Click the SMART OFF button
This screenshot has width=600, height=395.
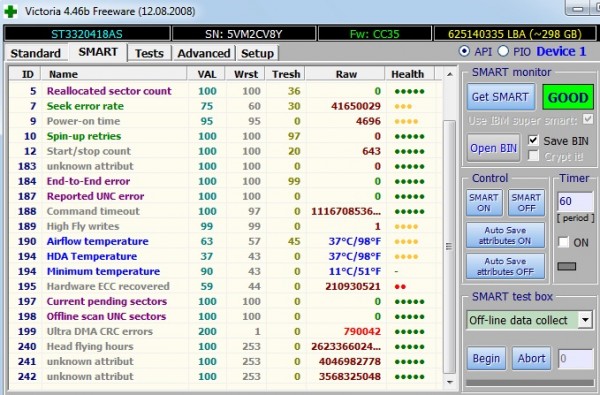coord(526,203)
